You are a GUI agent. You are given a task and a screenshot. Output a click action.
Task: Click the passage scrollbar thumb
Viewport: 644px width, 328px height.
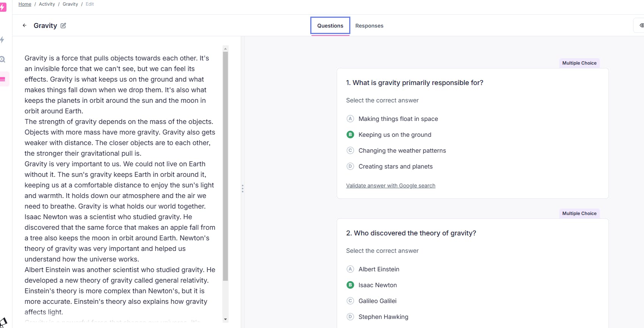[x=226, y=166]
